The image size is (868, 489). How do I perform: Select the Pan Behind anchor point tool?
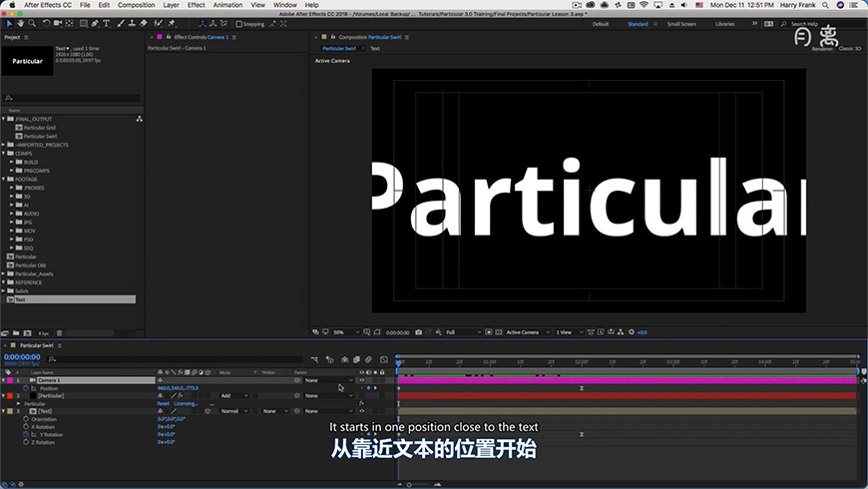coord(69,24)
